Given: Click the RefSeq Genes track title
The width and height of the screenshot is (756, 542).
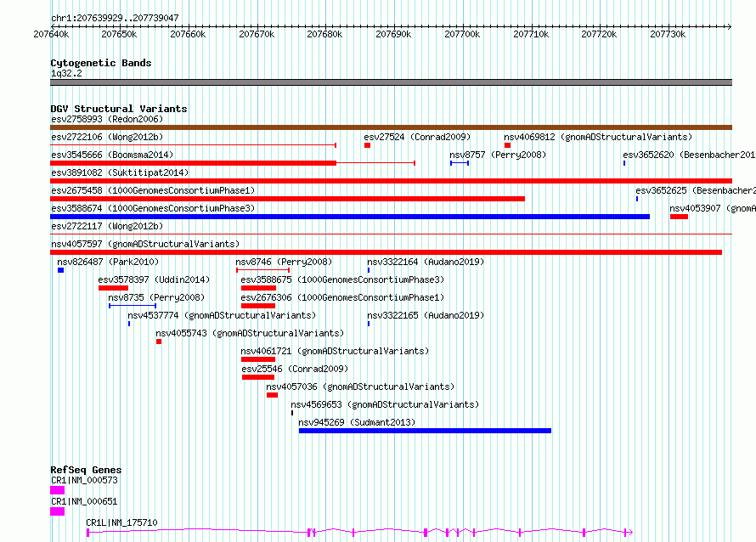Looking at the screenshot, I should (86, 470).
